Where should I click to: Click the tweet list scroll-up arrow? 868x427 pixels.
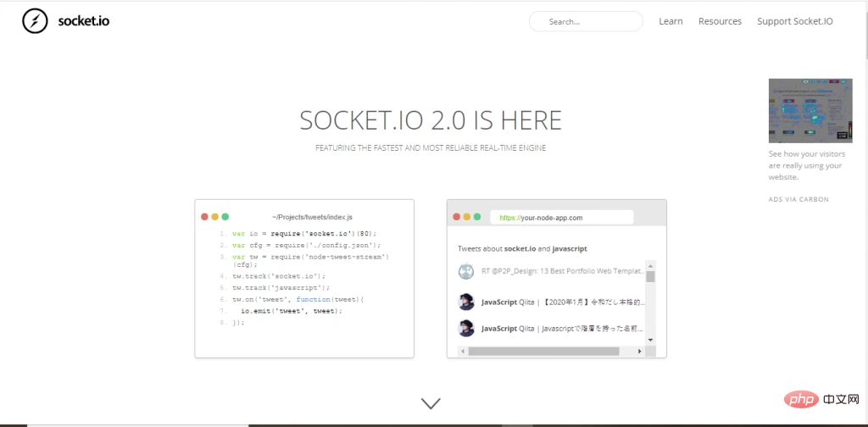click(650, 265)
